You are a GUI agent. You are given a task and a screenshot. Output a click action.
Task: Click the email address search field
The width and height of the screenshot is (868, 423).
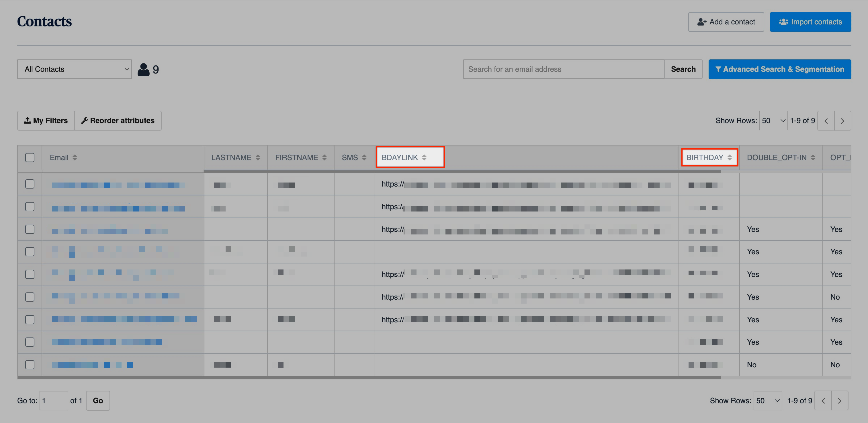point(563,69)
